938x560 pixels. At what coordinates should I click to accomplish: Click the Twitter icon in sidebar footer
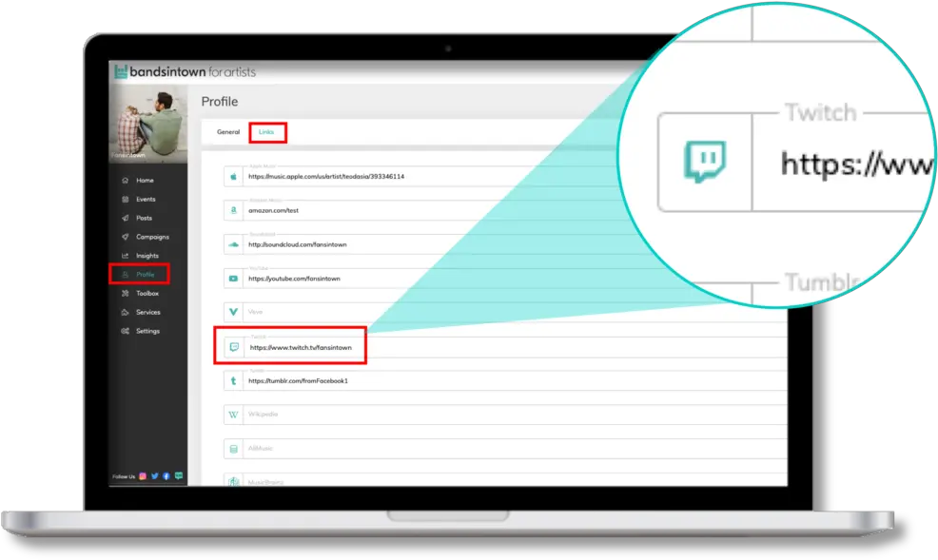[x=154, y=475]
